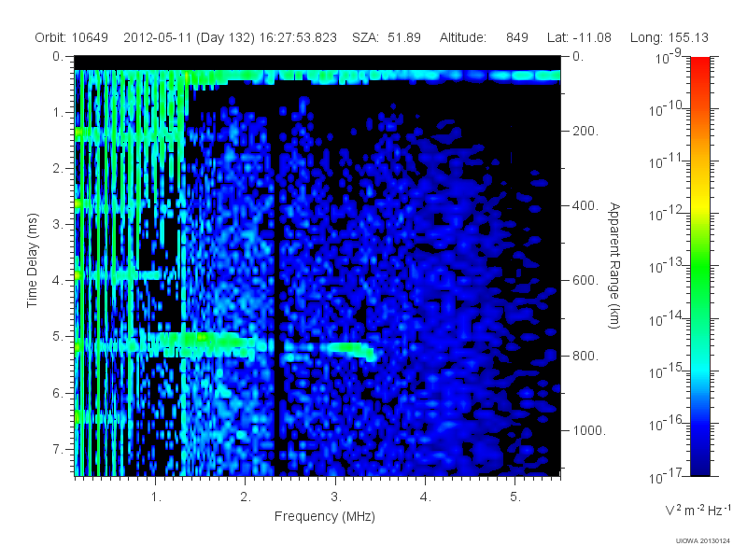Click the 10^-16 colorbar tick label
Screen dimensions: 747x560
666,425
